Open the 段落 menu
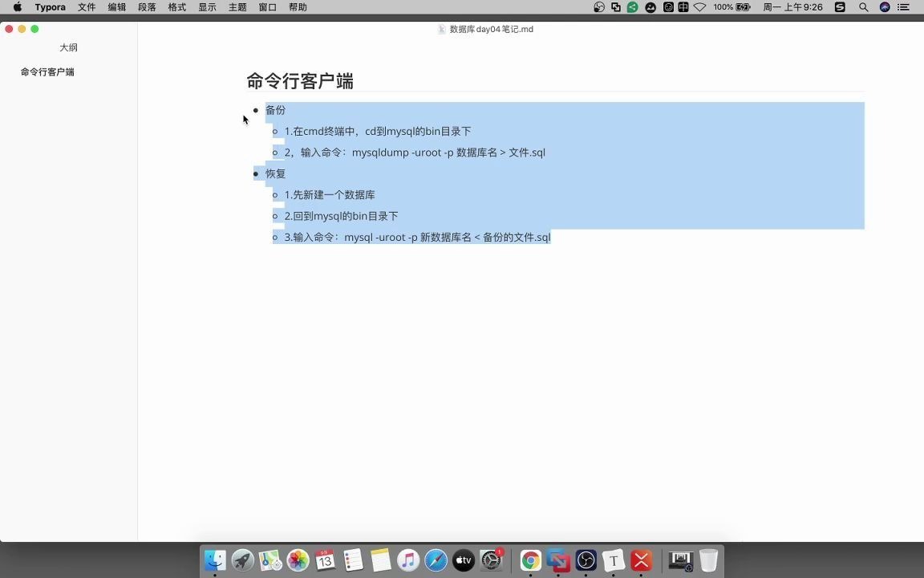 (147, 7)
